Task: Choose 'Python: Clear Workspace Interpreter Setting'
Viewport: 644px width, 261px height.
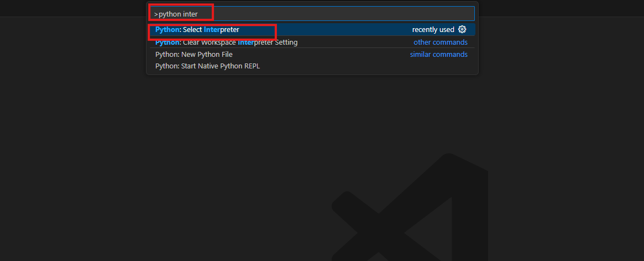Action: 312,42
